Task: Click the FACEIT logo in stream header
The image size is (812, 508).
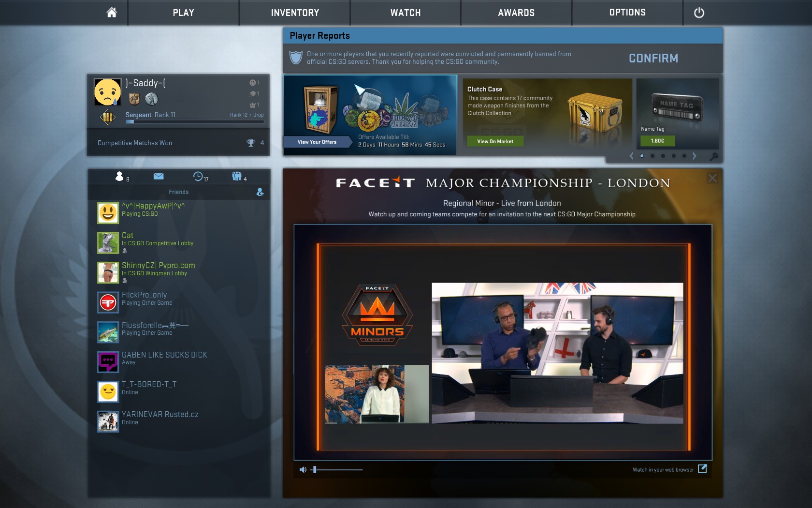Action: [375, 182]
